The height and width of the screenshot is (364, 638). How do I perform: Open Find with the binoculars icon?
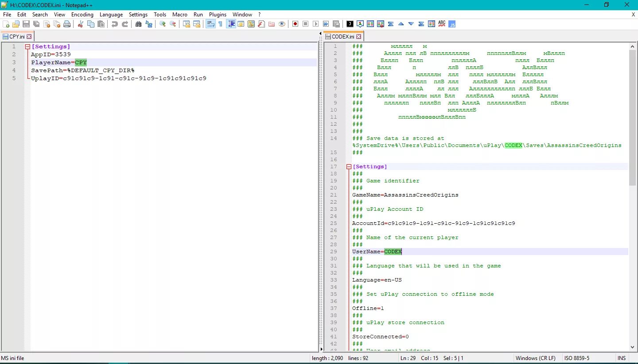pos(138,24)
